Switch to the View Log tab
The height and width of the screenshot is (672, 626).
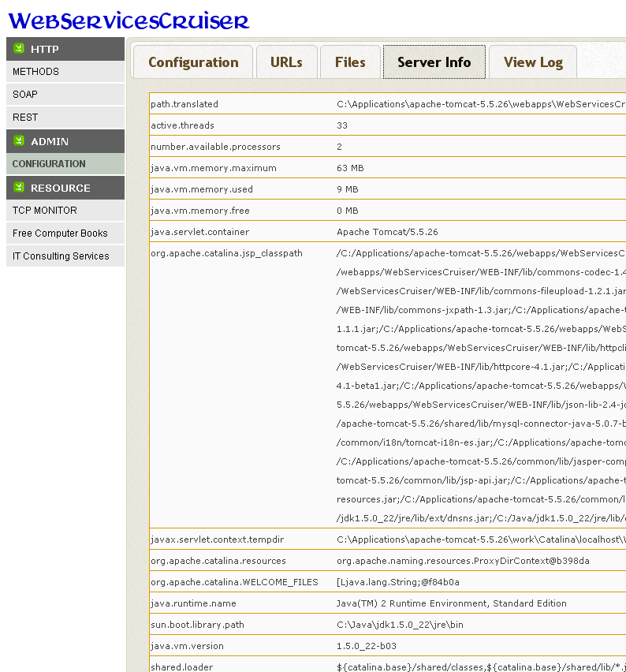tap(533, 62)
